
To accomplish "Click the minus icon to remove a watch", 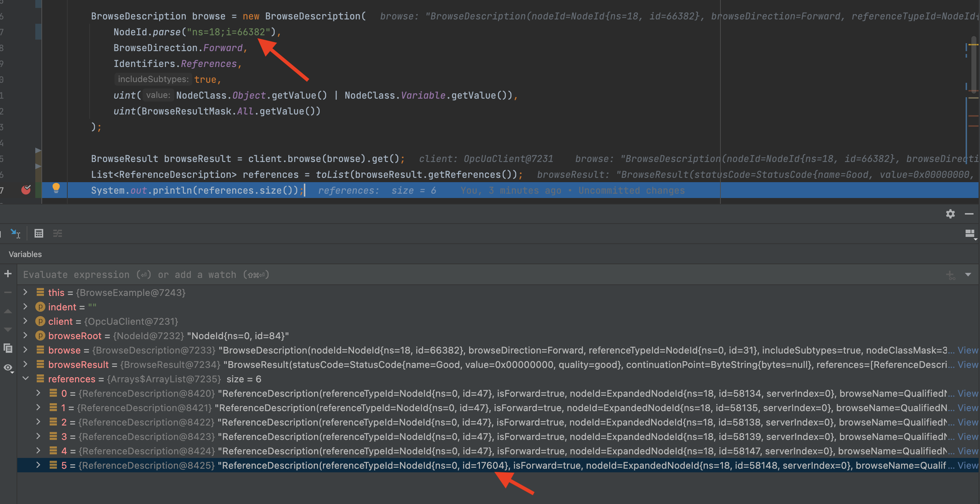I will (8, 292).
